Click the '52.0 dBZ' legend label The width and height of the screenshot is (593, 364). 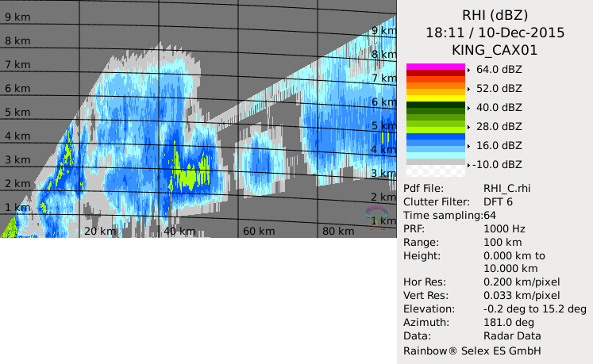[499, 89]
